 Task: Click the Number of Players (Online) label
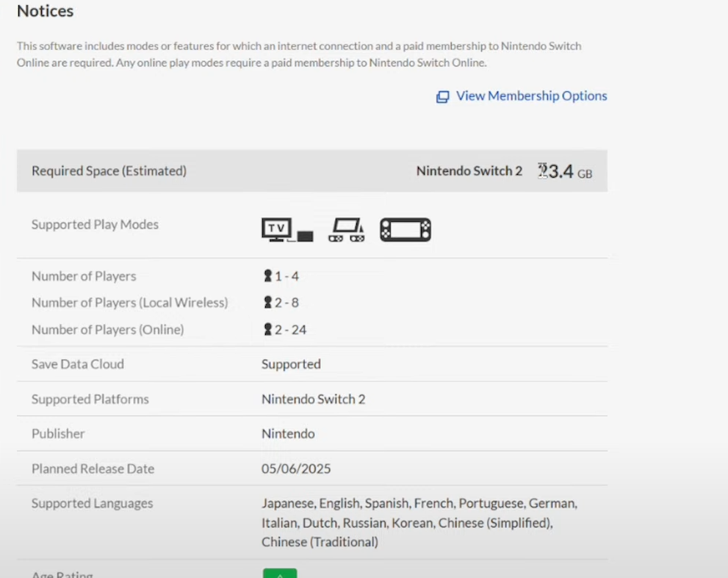tap(108, 329)
